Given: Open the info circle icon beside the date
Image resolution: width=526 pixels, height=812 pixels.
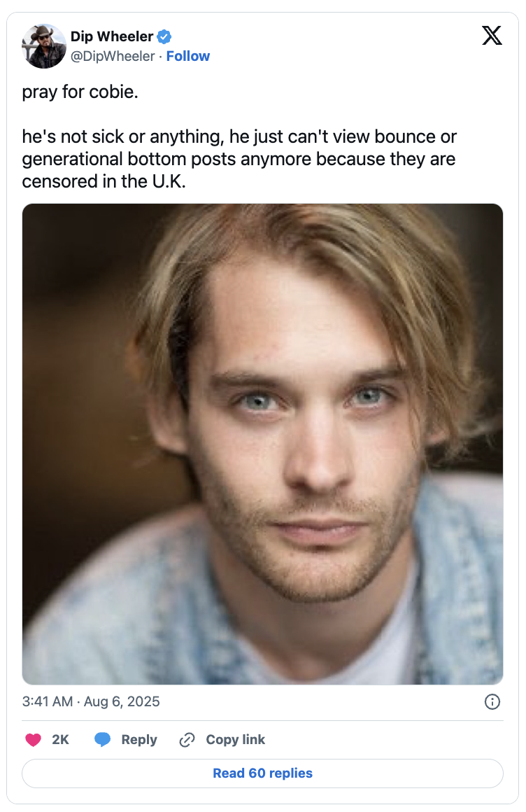Looking at the screenshot, I should (x=492, y=701).
